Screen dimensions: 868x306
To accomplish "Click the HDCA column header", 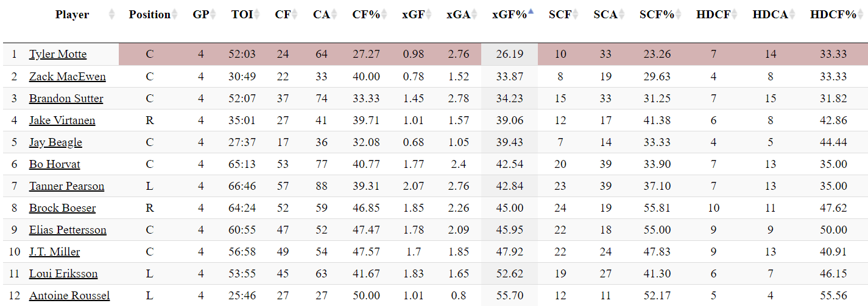I will (x=769, y=15).
